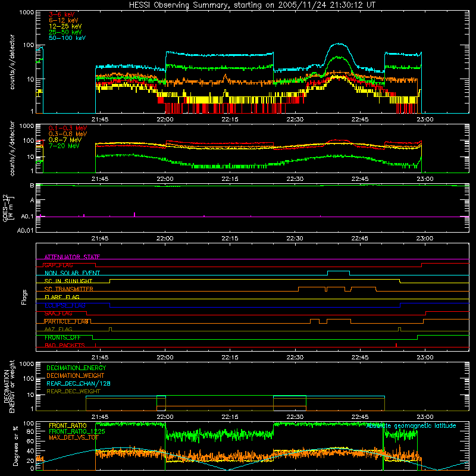Click the "MAX_DET_VS_TOT" legend label
This screenshot has height=476, width=476.
pos(74,437)
